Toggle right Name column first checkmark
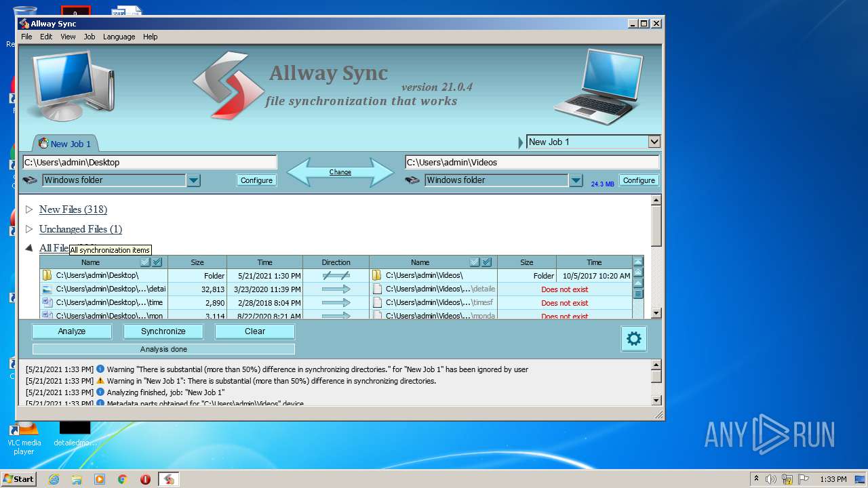 [475, 262]
